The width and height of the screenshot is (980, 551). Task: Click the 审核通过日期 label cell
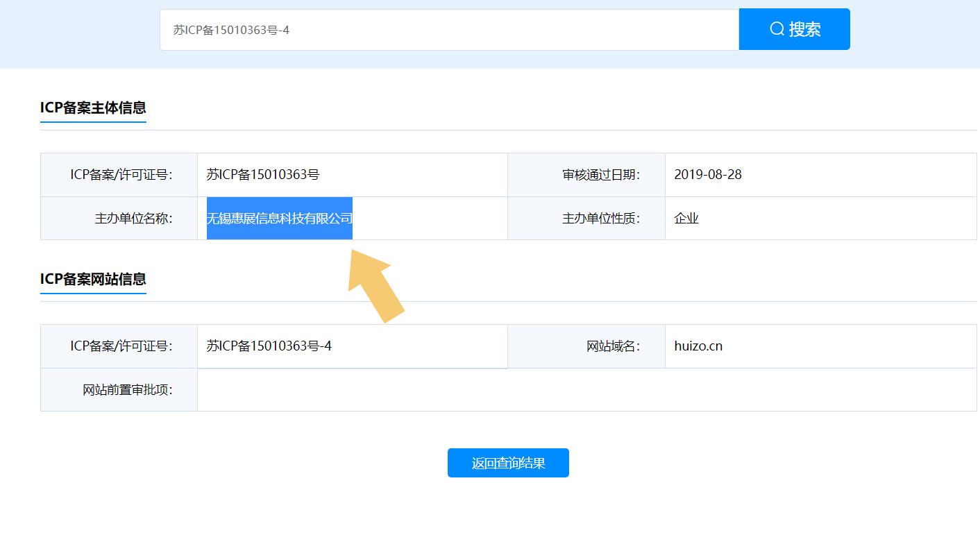click(600, 175)
